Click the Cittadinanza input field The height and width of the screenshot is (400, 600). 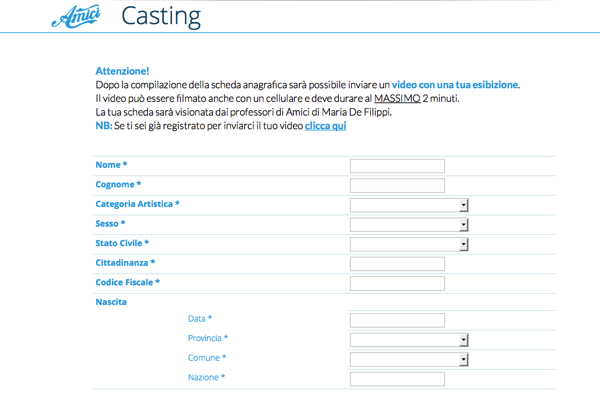click(397, 264)
